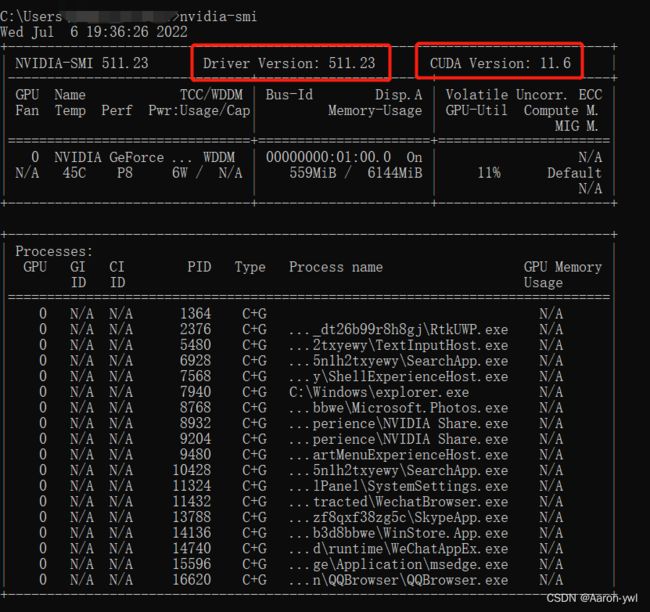
Task: Click the WinStore.App.exe process name
Action: coord(398,533)
